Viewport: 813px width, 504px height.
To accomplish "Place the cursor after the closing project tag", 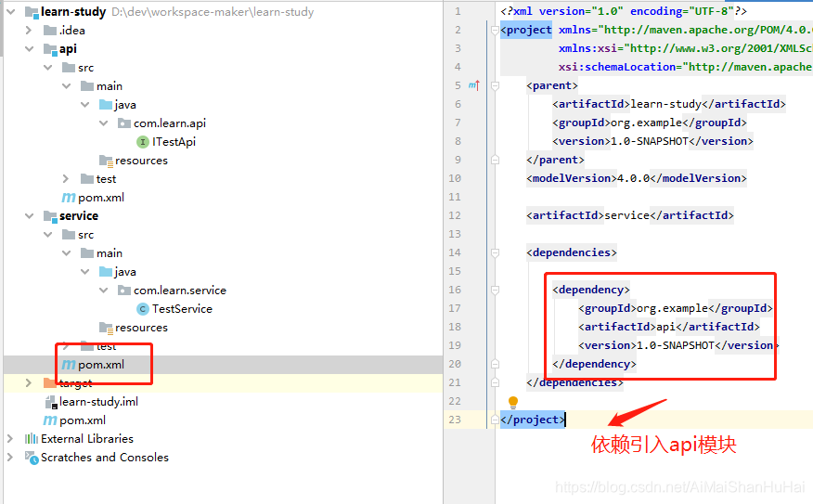I will (x=565, y=420).
